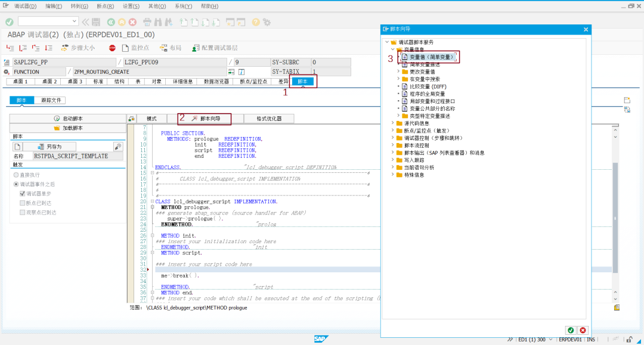Select tree item 变量值（简单变量）
Image resolution: width=644 pixels, height=345 pixels.
pos(432,57)
